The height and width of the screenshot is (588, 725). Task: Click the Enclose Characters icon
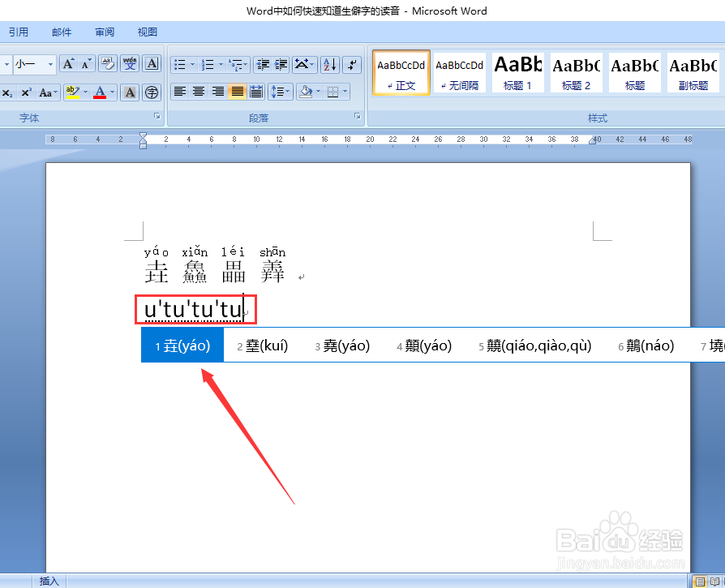pos(152,92)
